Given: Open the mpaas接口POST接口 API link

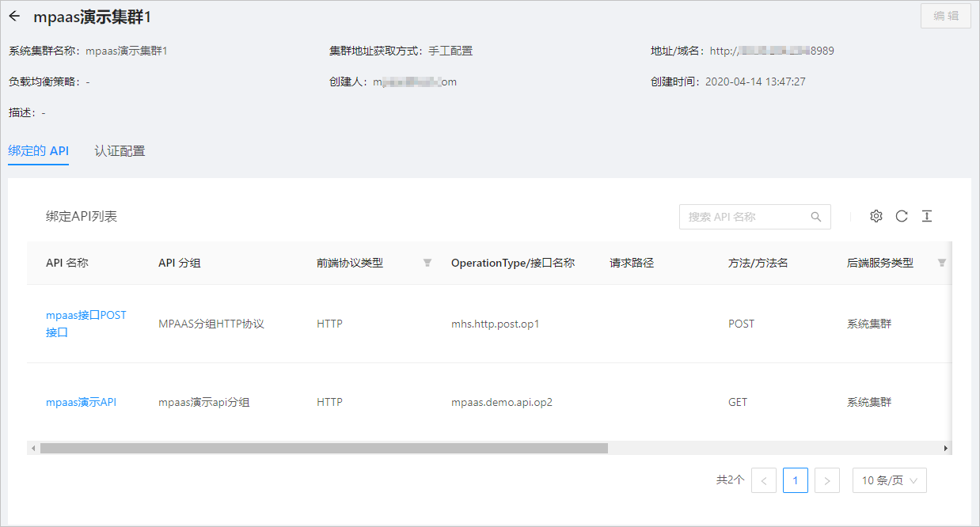Looking at the screenshot, I should (x=86, y=324).
